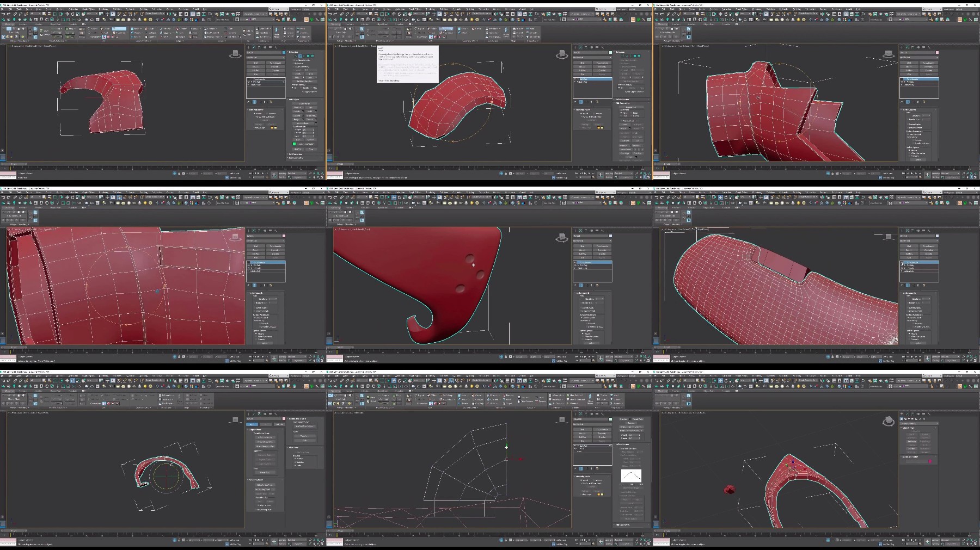Go to start frame in hook-shaped mesh screenshot
Viewport: 980px width, 550px height.
click(x=250, y=173)
